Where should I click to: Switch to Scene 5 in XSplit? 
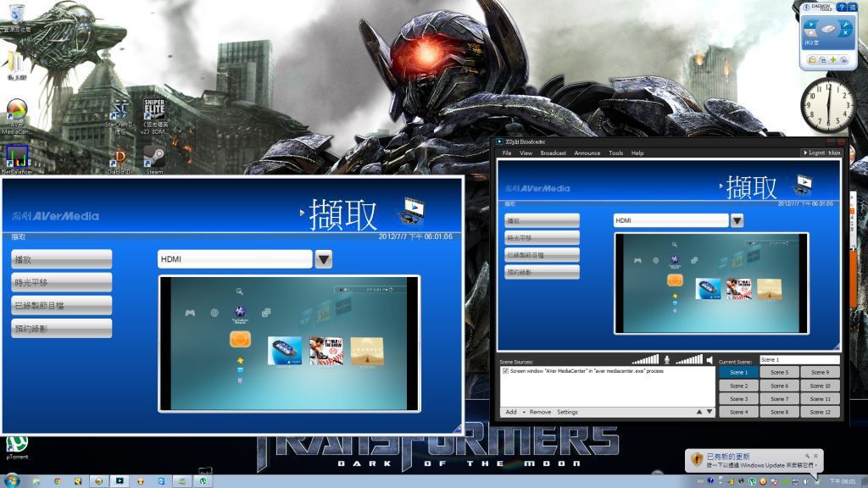click(780, 373)
